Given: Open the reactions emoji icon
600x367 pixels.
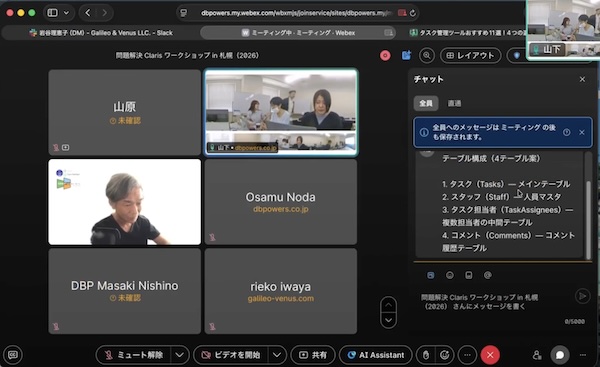Looking at the screenshot, I should pyautogui.click(x=445, y=355).
